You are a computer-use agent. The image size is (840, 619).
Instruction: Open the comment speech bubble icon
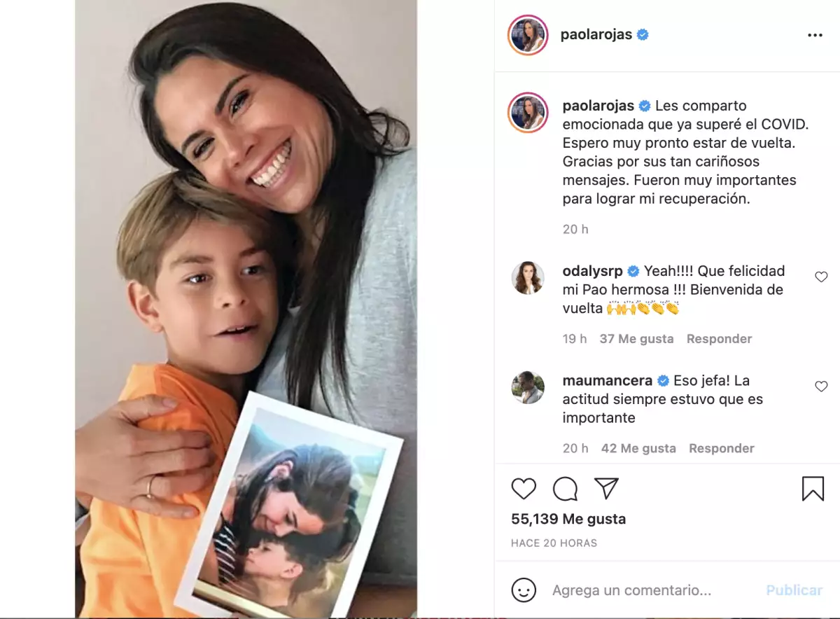pyautogui.click(x=565, y=489)
